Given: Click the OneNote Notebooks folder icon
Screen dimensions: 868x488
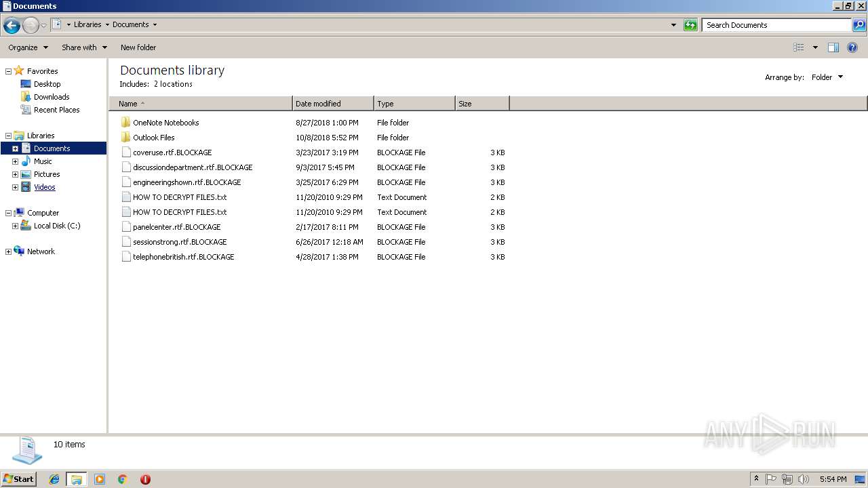Looking at the screenshot, I should pyautogui.click(x=126, y=123).
